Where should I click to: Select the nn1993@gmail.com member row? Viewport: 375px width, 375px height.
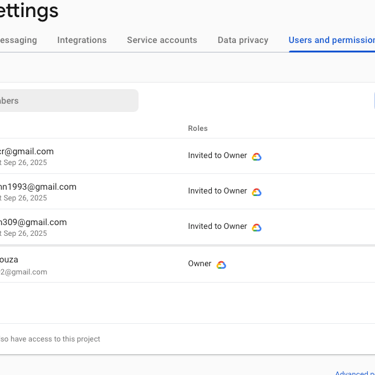click(187, 191)
